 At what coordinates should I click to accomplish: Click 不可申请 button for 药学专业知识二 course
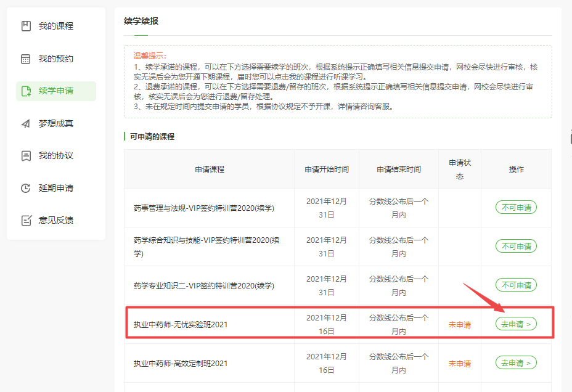[x=516, y=285]
